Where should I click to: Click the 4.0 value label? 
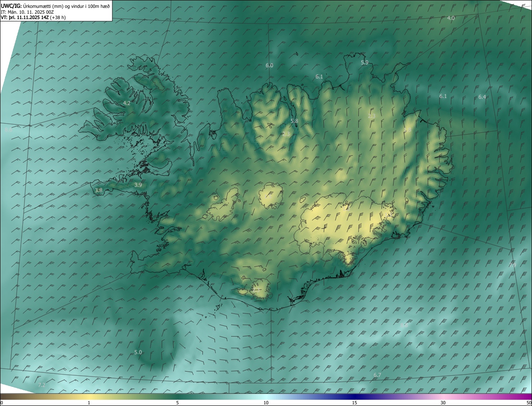pos(451,18)
